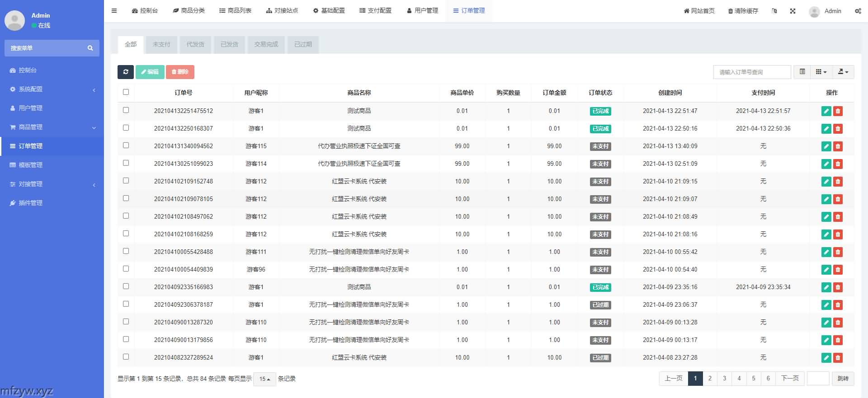Open the columns visibility dropdown
Viewport: 868px width, 398px height.
click(821, 72)
